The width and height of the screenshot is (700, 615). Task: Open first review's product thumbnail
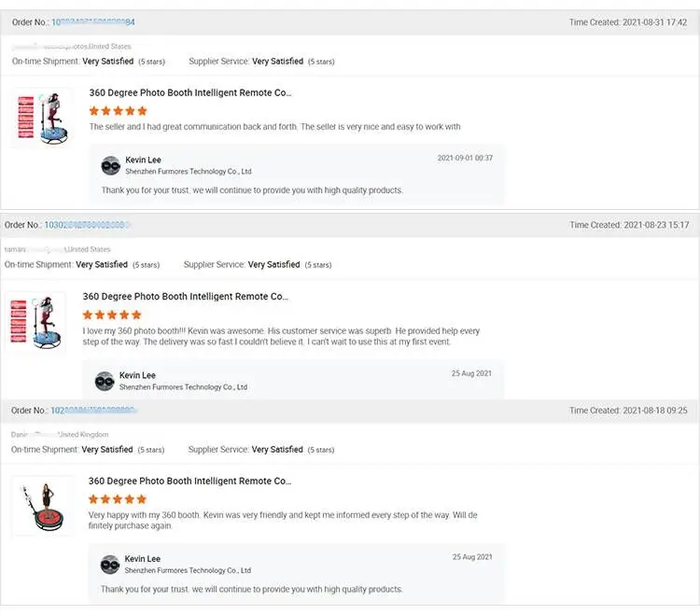click(41, 119)
